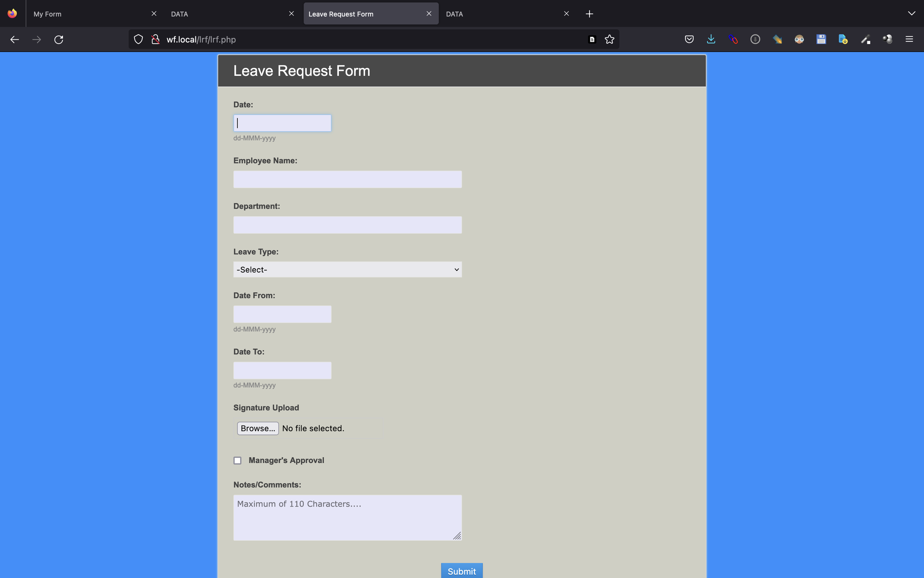This screenshot has height=578, width=924.
Task: Bookmark this page with the star icon
Action: click(x=609, y=39)
